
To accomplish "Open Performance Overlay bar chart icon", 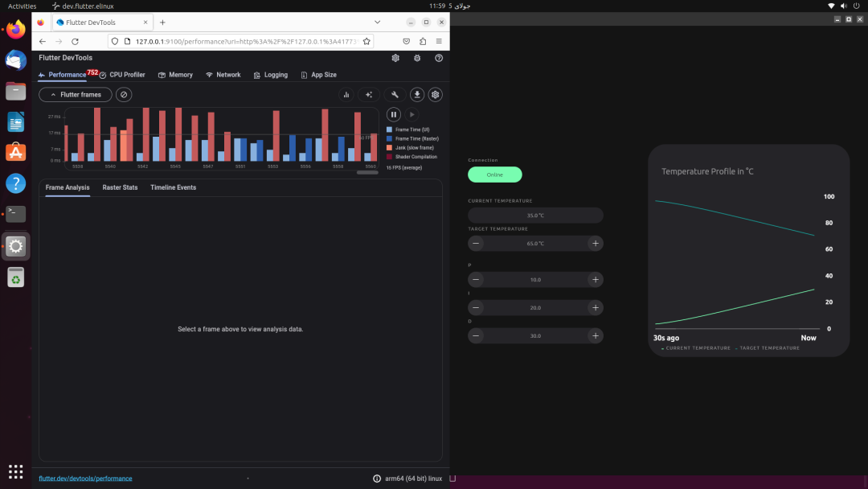I will click(x=346, y=95).
